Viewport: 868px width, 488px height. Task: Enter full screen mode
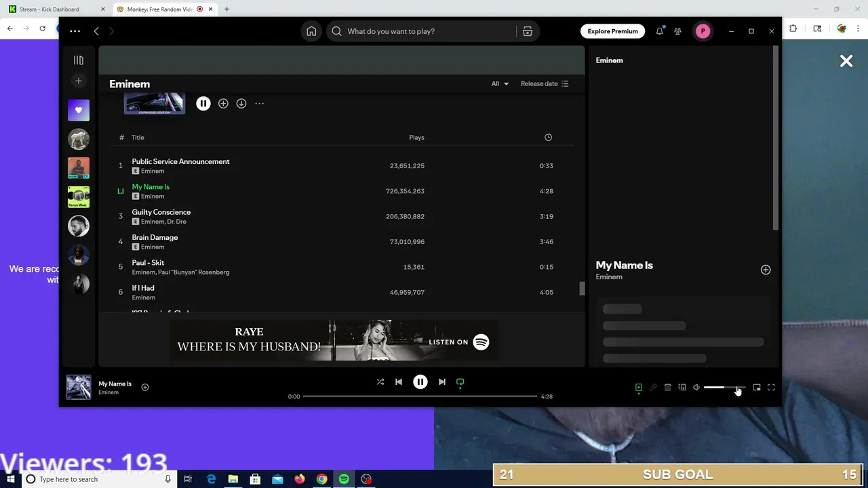point(771,387)
